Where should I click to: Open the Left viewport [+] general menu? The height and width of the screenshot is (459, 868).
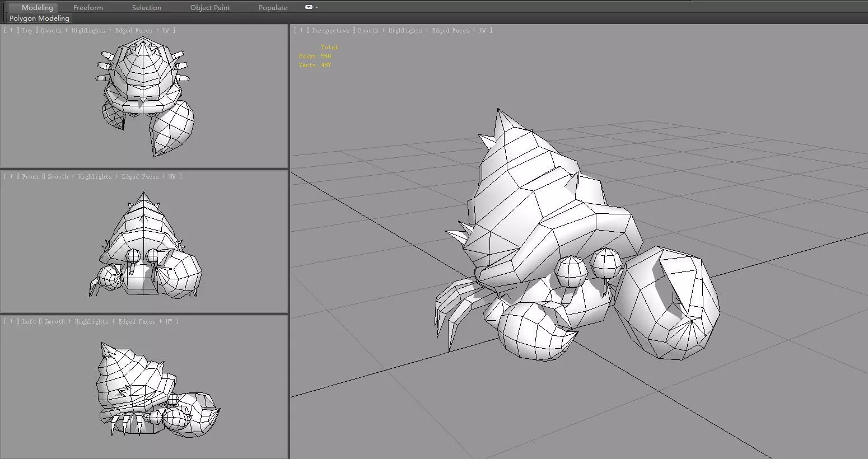click(11, 321)
